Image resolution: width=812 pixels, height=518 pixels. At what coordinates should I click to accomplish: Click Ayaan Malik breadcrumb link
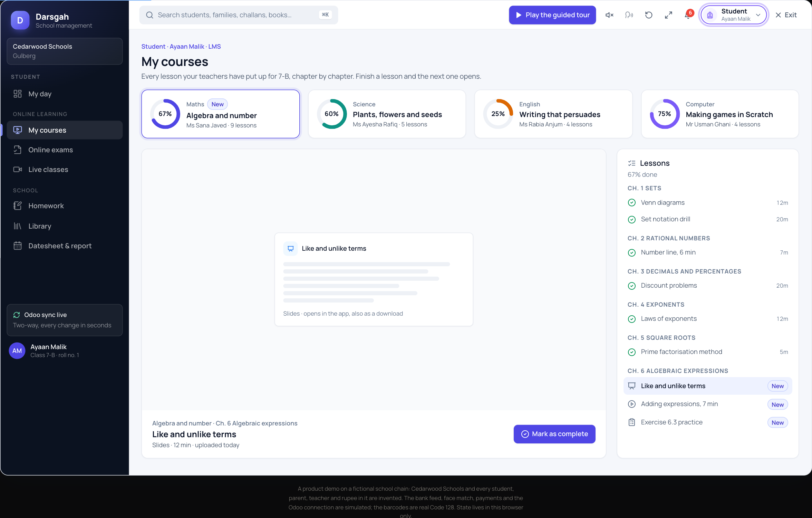coord(187,47)
